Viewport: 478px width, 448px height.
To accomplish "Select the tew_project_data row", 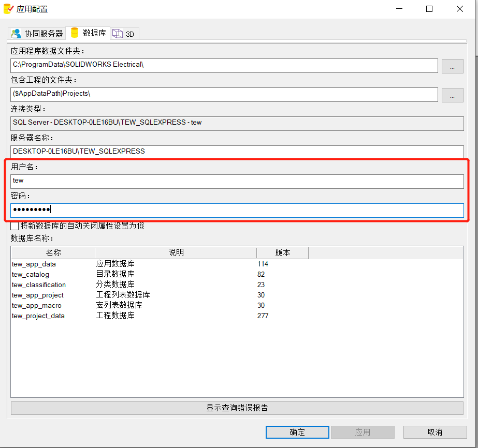I will tap(237, 316).
